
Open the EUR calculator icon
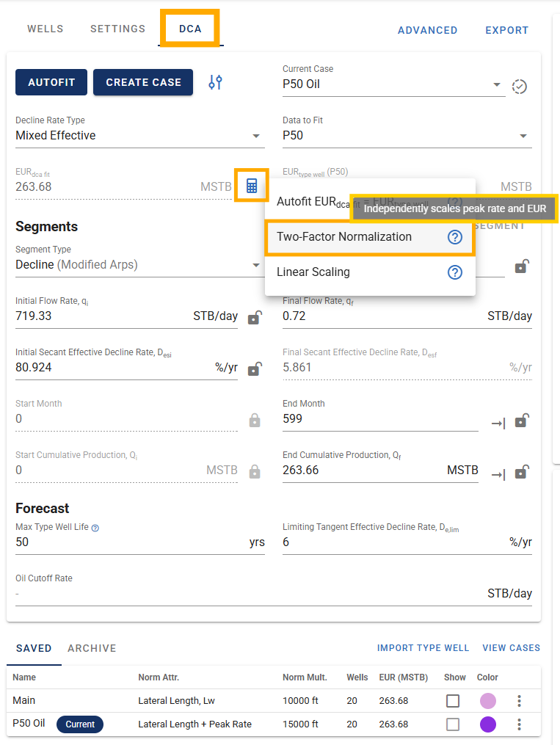click(x=252, y=186)
